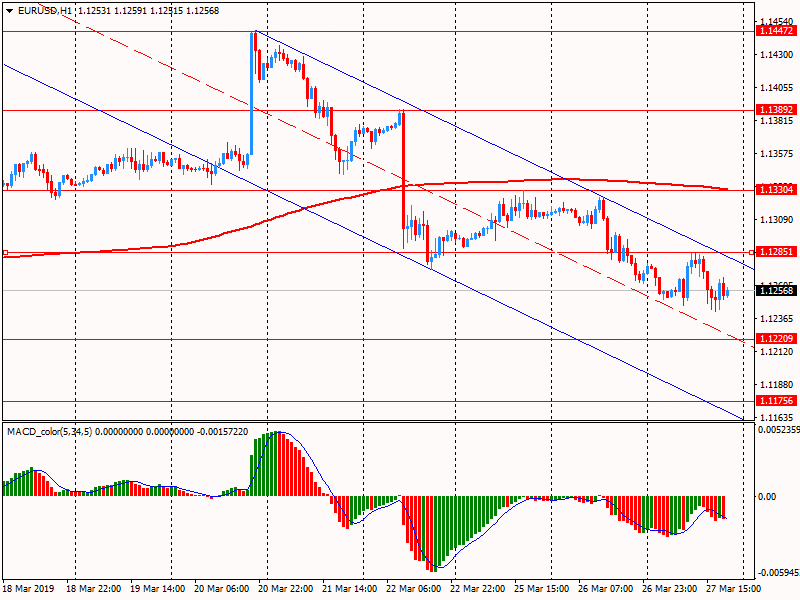Click the 26 Mar 07:00 time label
Image resolution: width=800 pixels, height=600 pixels.
(x=606, y=589)
